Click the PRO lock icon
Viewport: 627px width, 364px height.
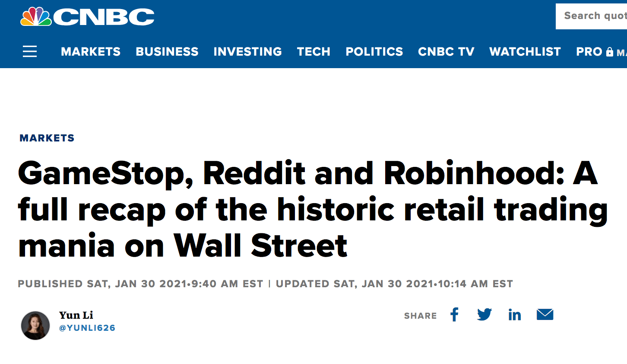pyautogui.click(x=610, y=52)
